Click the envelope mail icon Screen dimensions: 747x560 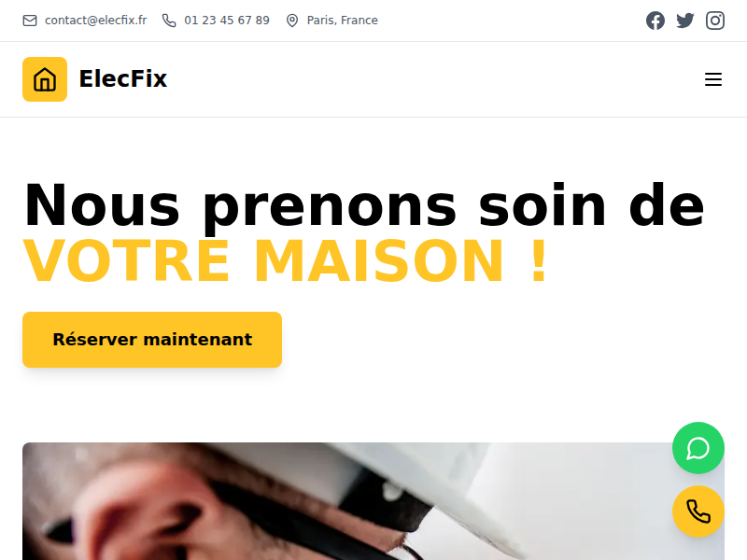[30, 21]
